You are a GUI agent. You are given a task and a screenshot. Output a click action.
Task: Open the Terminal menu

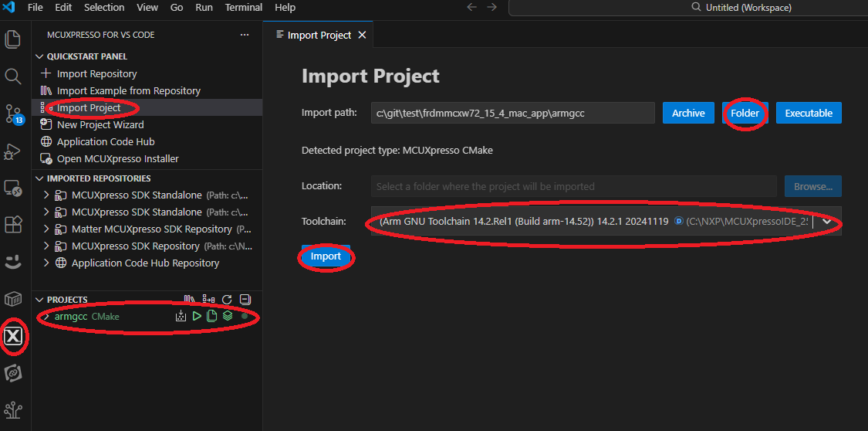(243, 8)
